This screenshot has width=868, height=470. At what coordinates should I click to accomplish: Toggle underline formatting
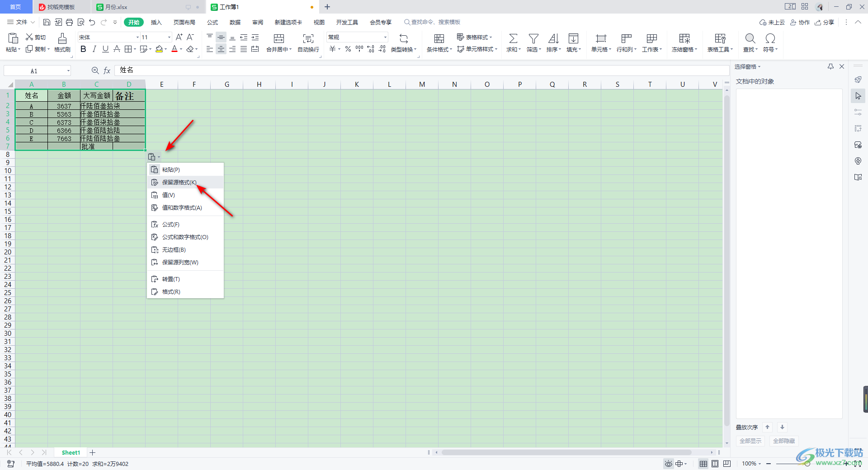(105, 49)
